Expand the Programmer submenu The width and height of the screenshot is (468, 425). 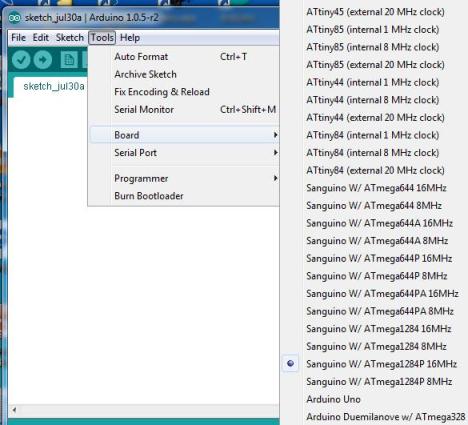point(184,178)
